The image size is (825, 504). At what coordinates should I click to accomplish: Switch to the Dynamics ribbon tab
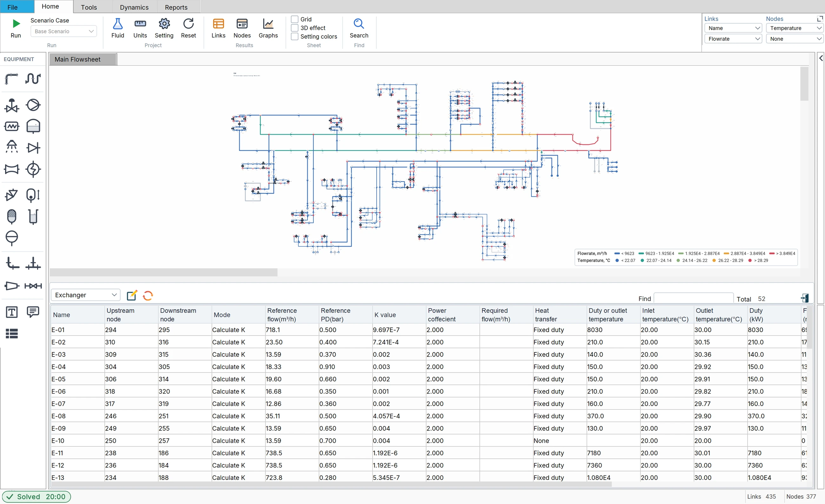tap(134, 7)
